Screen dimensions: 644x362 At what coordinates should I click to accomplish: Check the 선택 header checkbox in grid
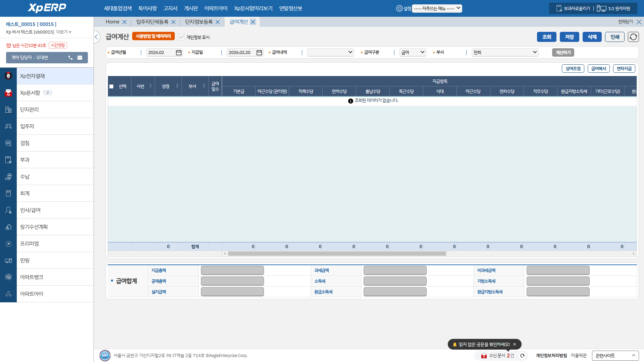111,86
